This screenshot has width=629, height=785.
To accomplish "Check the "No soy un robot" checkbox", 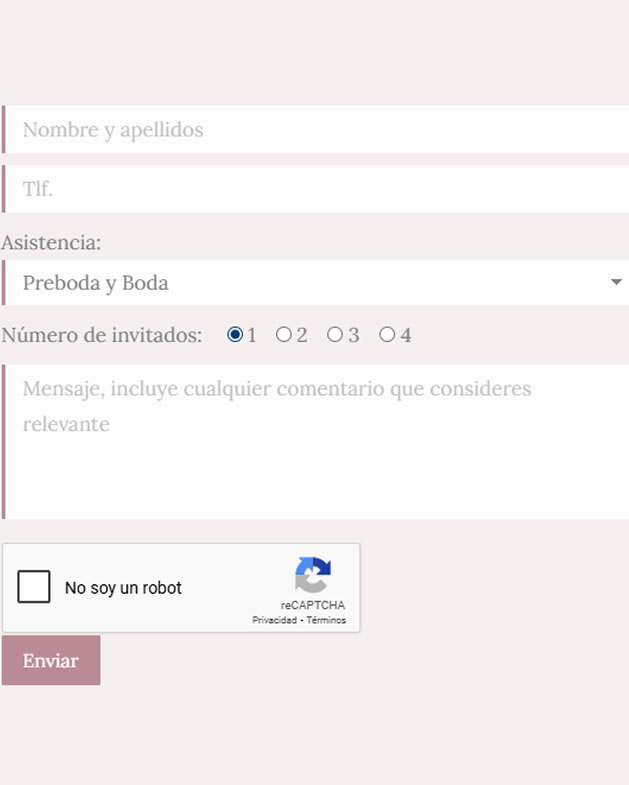I will tap(34, 587).
